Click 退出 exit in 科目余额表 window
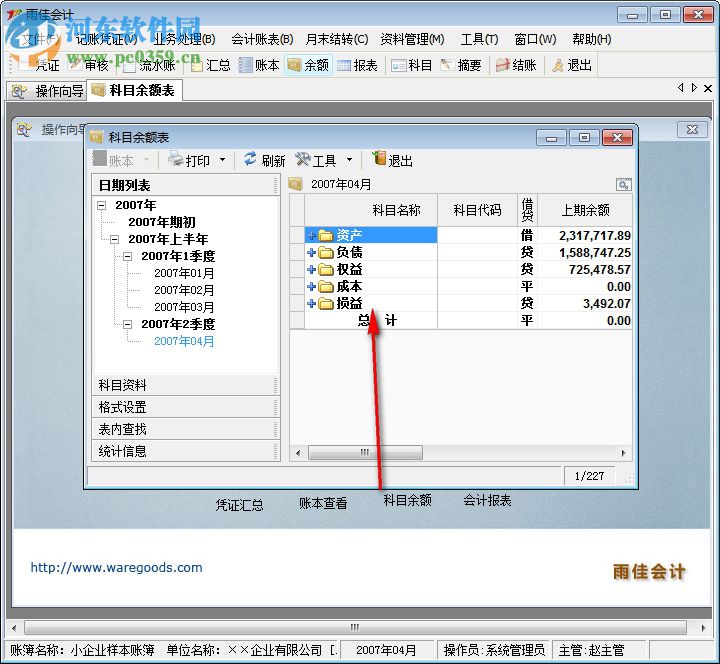 coord(393,160)
